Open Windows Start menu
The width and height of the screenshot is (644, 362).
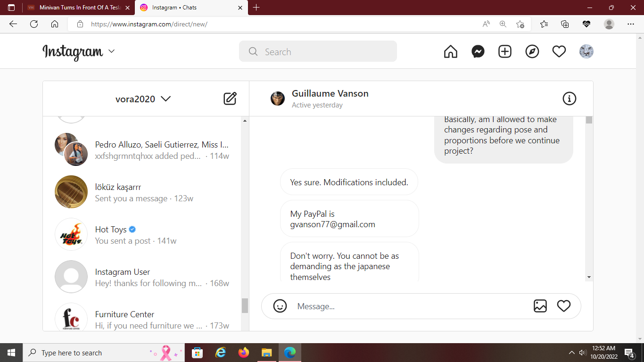tap(11, 353)
